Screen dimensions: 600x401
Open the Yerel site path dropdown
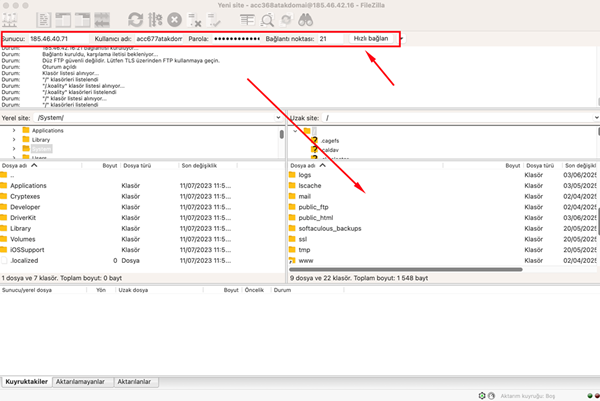point(278,117)
